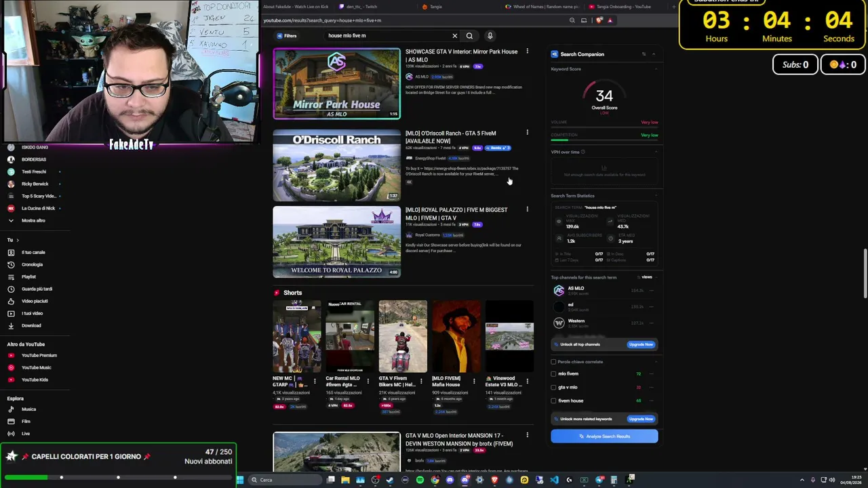This screenshot has width=868, height=488.
Task: Open AS MLO channel in top channels
Action: pyautogui.click(x=576, y=289)
